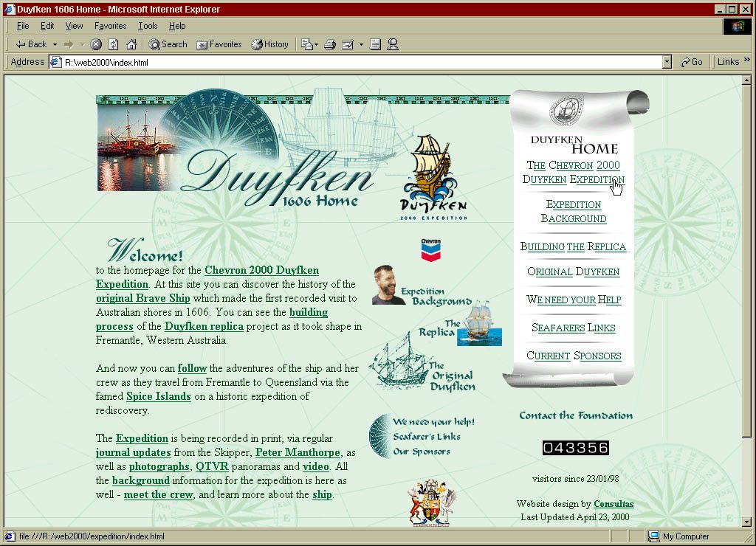Click Contact the Foundation heading link

576,415
